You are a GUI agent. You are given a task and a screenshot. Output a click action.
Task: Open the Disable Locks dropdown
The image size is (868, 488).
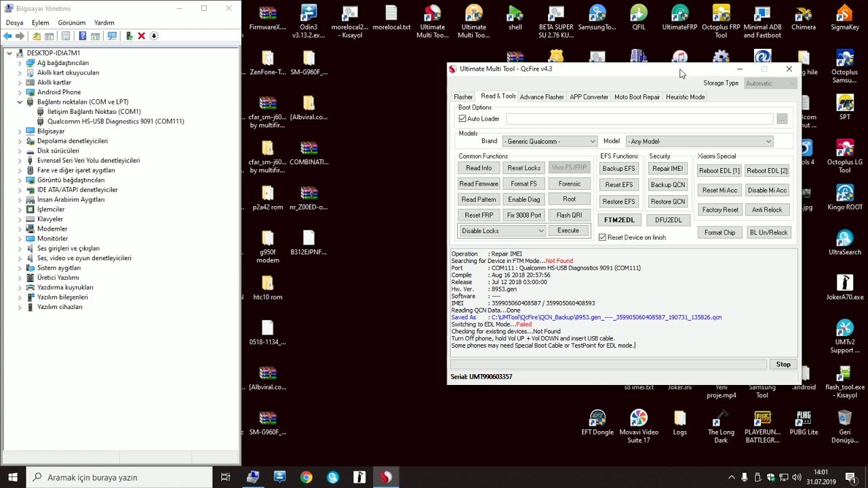pyautogui.click(x=502, y=230)
